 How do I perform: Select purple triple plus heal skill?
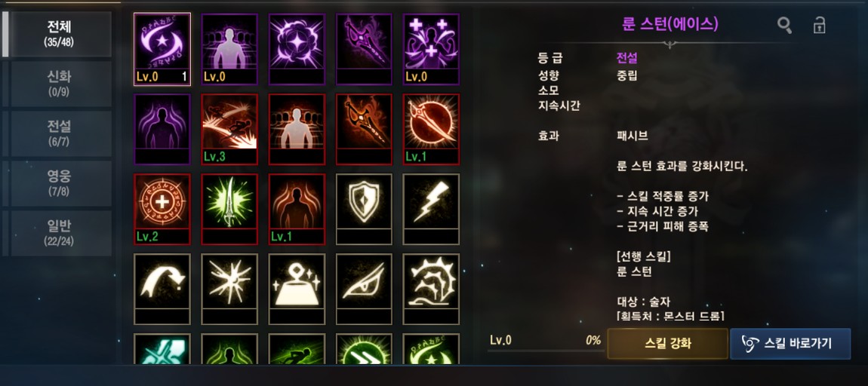tap(431, 49)
